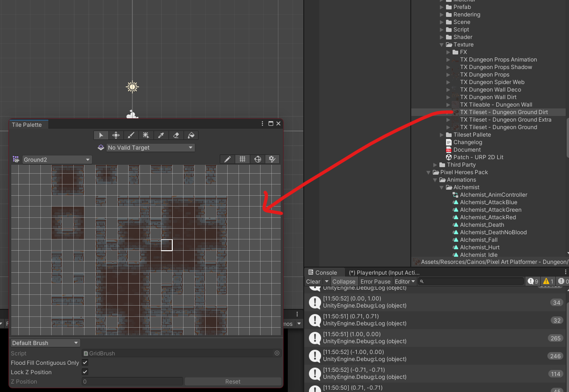The image size is (569, 392).
Task: Select the Shader folder
Action: (463, 37)
